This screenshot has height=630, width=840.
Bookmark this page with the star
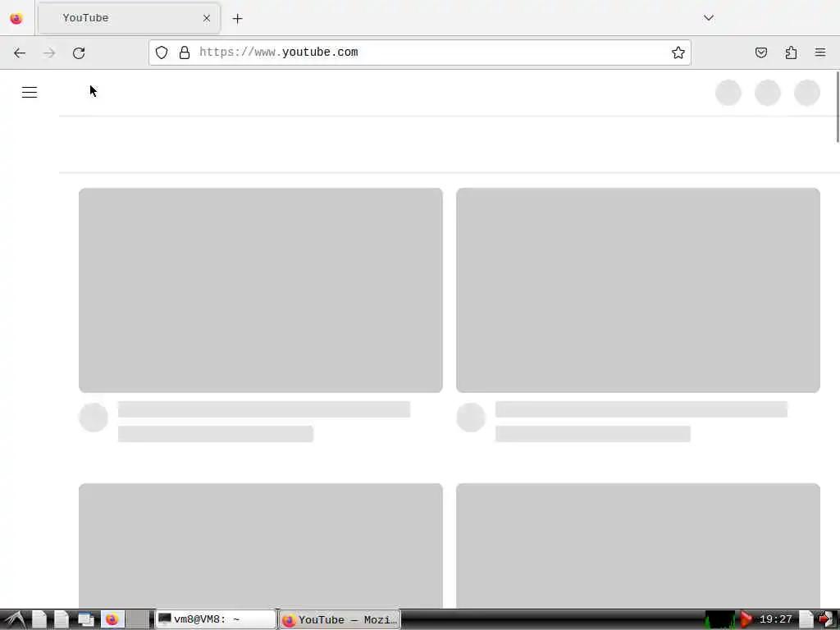click(678, 52)
